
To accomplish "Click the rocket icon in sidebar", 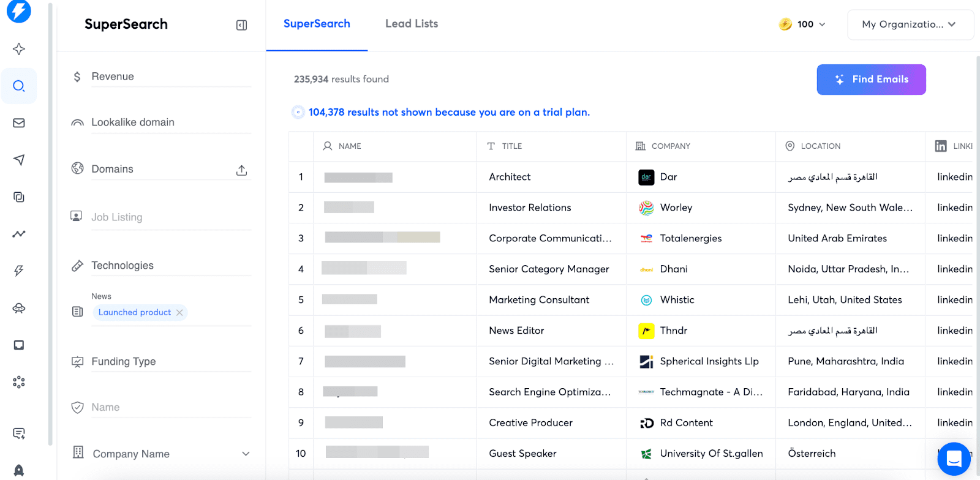I will click(19, 470).
